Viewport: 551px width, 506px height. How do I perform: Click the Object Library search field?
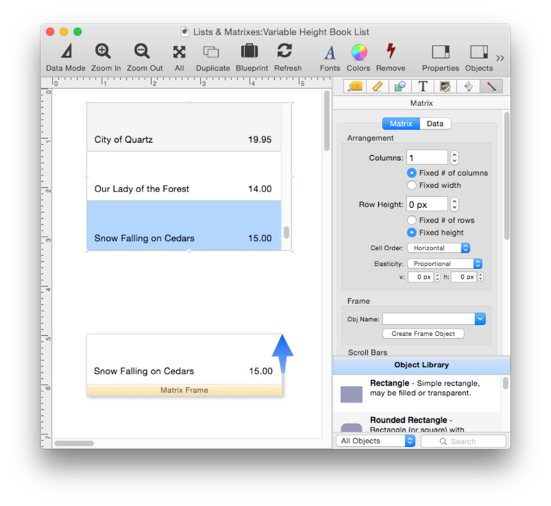[x=464, y=441]
